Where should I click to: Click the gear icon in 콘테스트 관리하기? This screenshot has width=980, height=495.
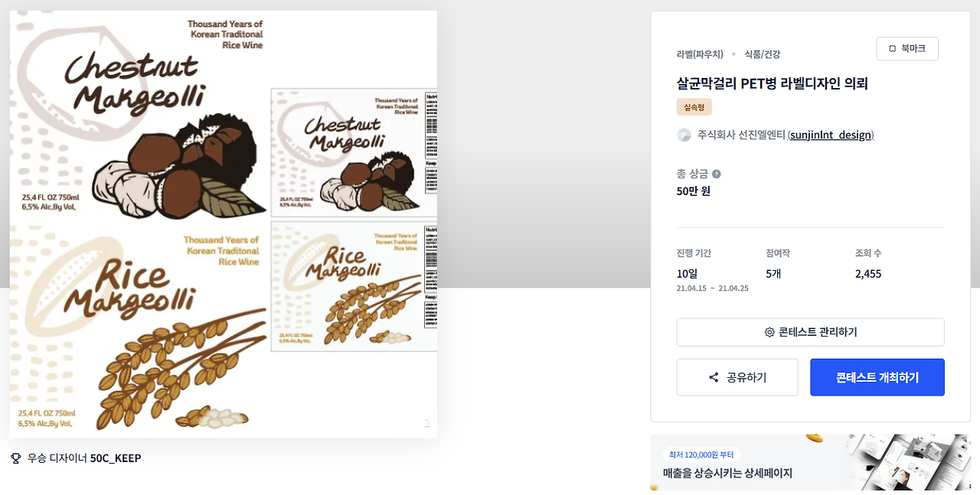(769, 332)
